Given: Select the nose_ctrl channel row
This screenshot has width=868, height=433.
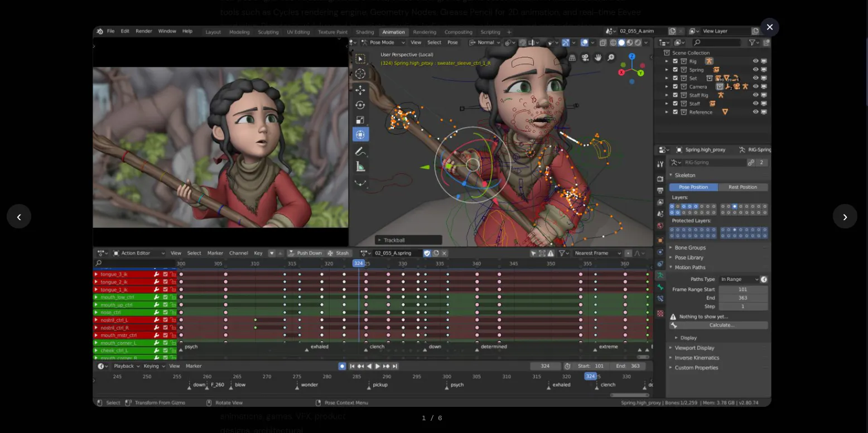Looking at the screenshot, I should coord(134,313).
